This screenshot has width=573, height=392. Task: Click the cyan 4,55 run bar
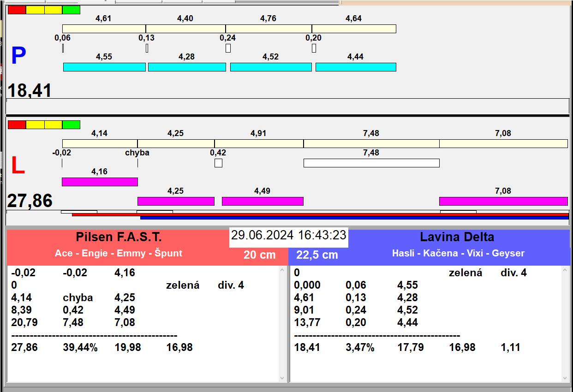[x=104, y=67]
